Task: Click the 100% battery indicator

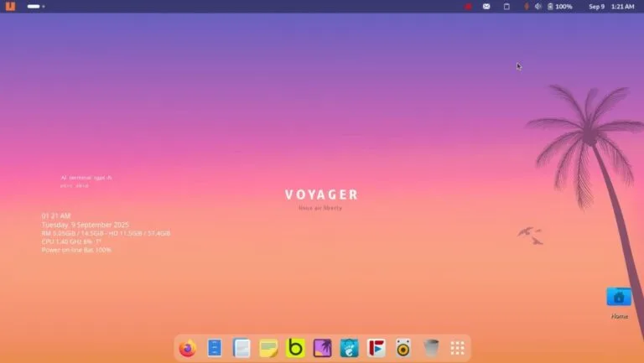Action: pyautogui.click(x=560, y=7)
